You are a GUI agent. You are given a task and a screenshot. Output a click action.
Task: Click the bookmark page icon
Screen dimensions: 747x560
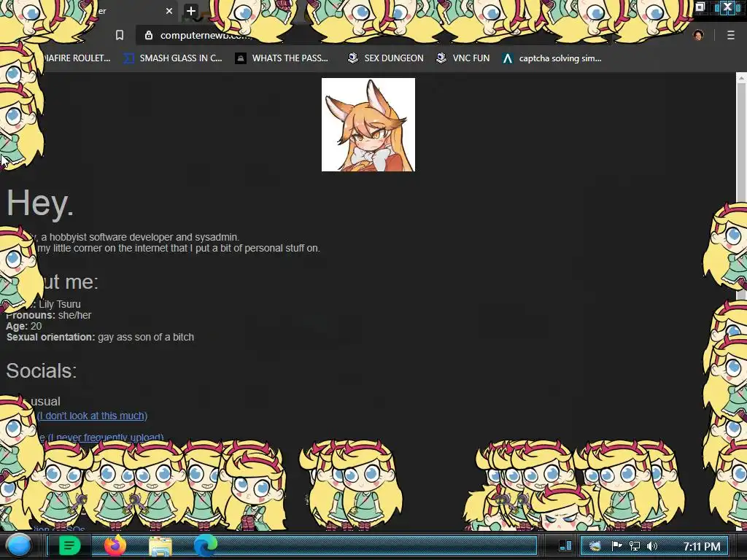click(120, 35)
